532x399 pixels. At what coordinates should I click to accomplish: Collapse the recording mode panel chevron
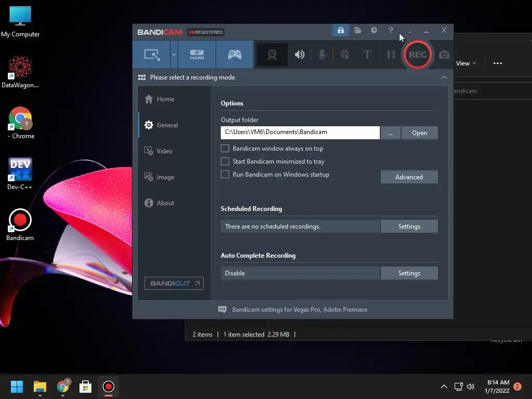pos(444,78)
